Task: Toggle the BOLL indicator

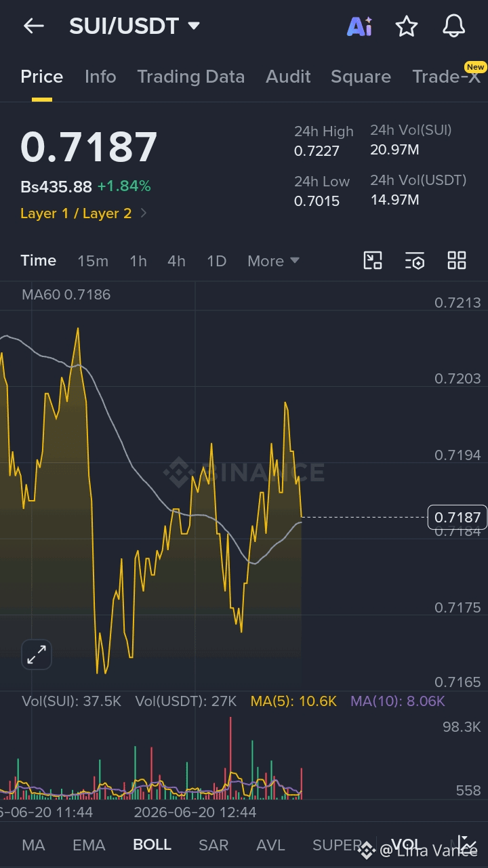Action: pos(152,845)
